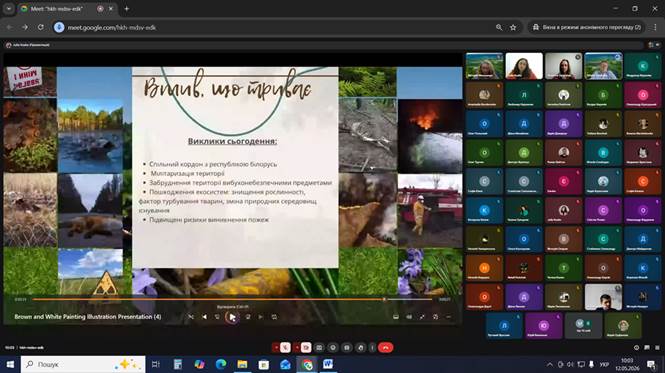Click the zoom magnifier icon in address bar
Viewport: 665px width, 373px height.
tap(499, 27)
